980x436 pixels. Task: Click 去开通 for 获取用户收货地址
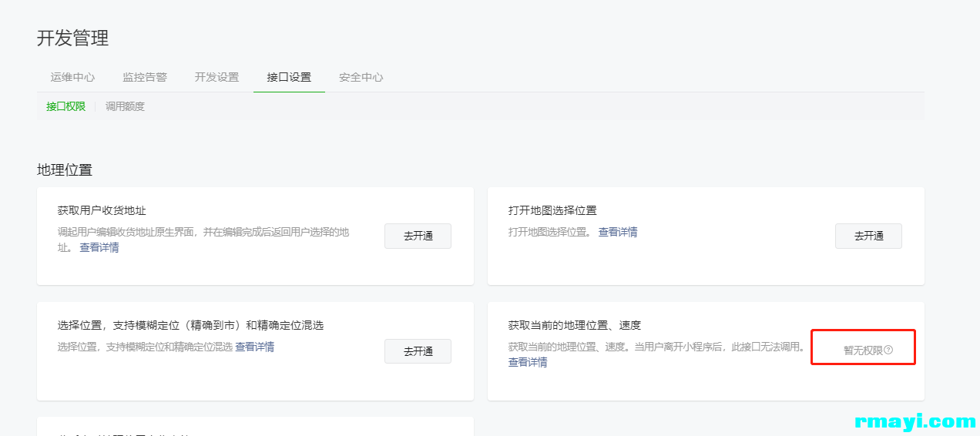[x=418, y=236]
